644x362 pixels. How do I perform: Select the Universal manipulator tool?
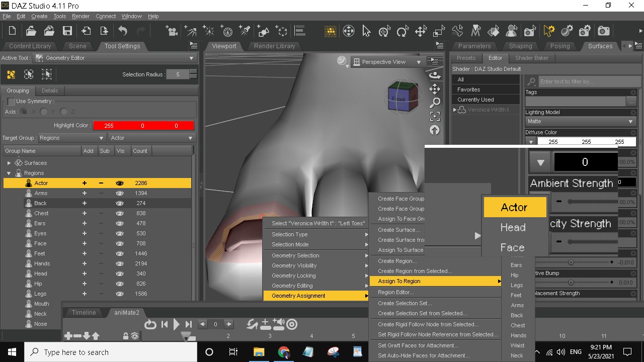384,31
